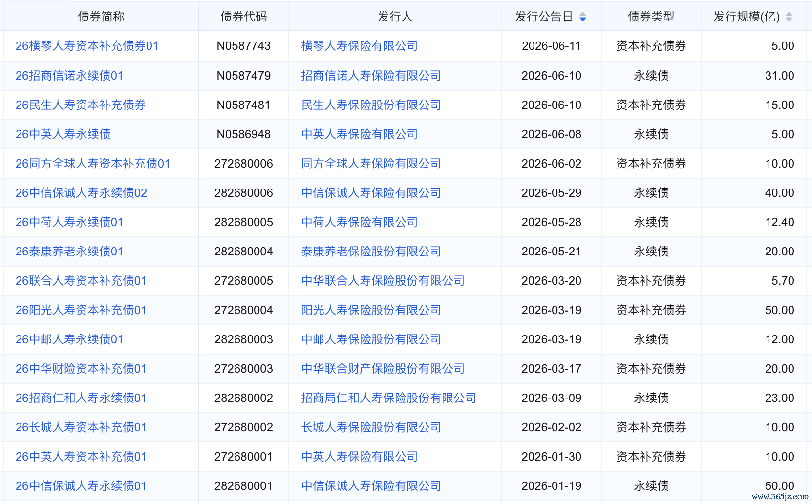Screen dimensions: 812x504
Task: Click the 发行人 column header
Action: click(x=395, y=17)
